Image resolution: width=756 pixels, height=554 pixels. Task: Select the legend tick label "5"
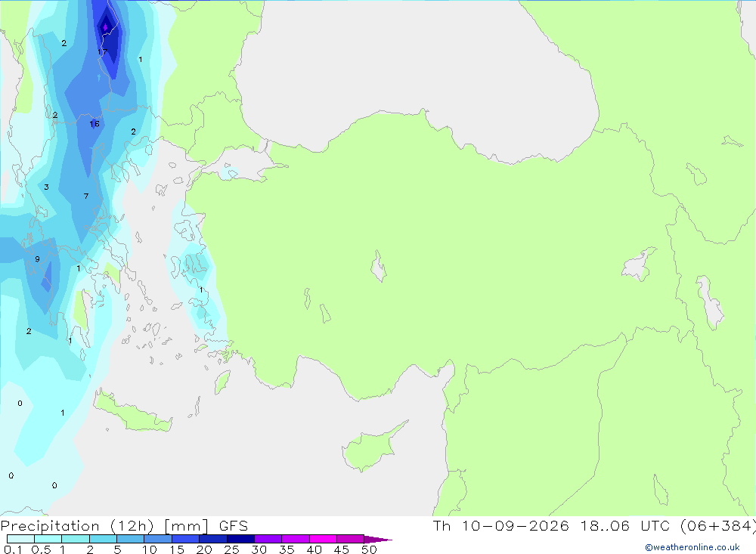coord(117,549)
